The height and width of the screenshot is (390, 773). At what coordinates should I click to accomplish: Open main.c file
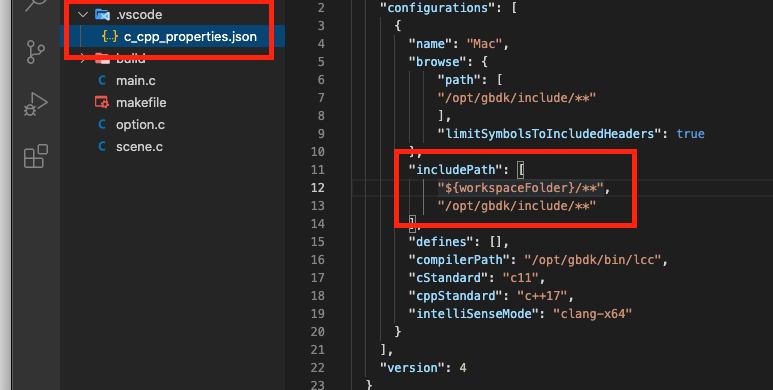pyautogui.click(x=136, y=80)
